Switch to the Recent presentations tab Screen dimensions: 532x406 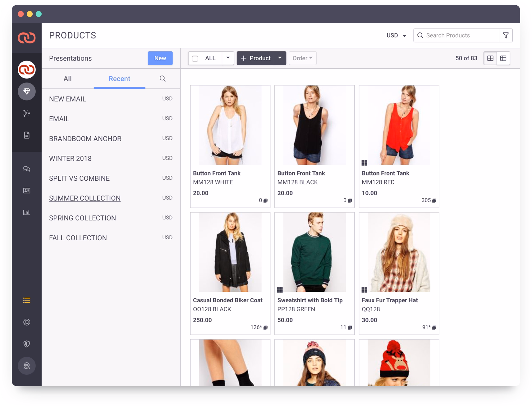pos(119,79)
